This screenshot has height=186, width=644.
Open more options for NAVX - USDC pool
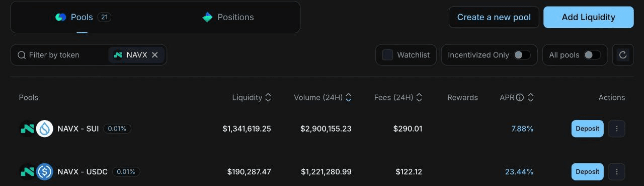coord(617,171)
